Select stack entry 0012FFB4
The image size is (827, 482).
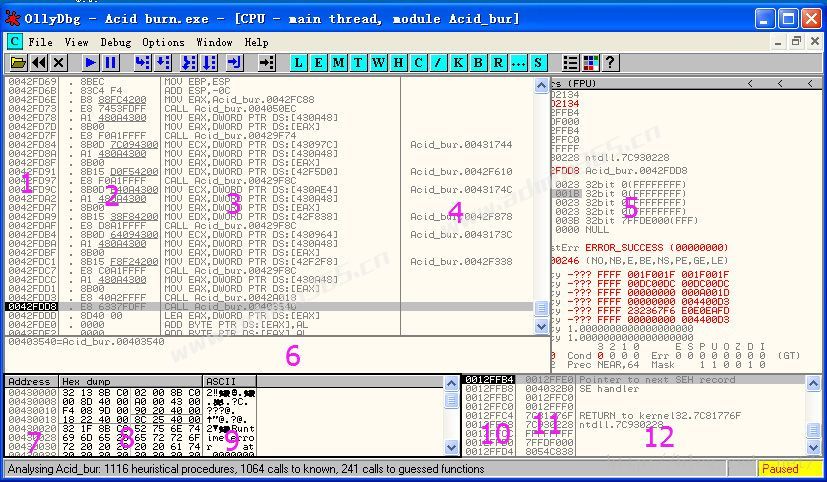click(489, 380)
